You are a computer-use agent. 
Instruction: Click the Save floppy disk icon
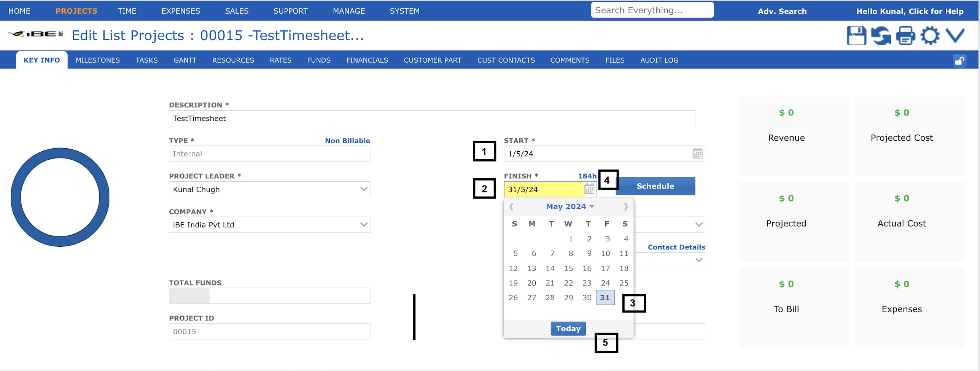tap(856, 36)
